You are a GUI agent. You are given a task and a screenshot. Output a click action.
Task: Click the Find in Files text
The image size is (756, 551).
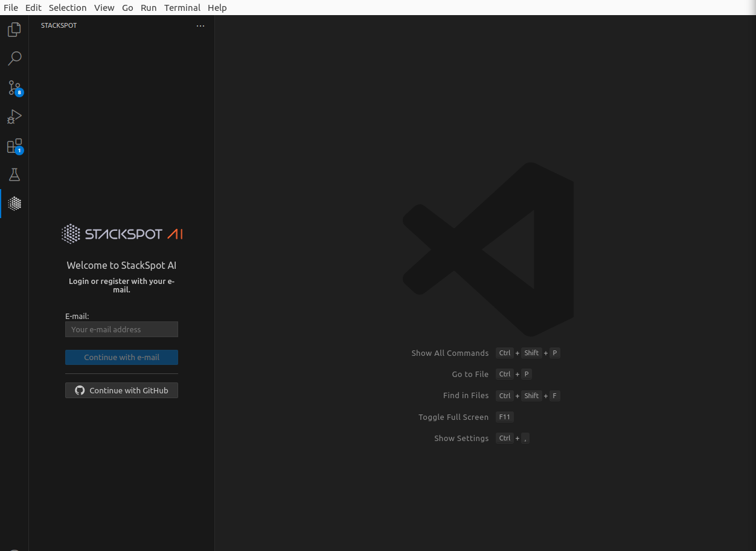[x=466, y=396]
